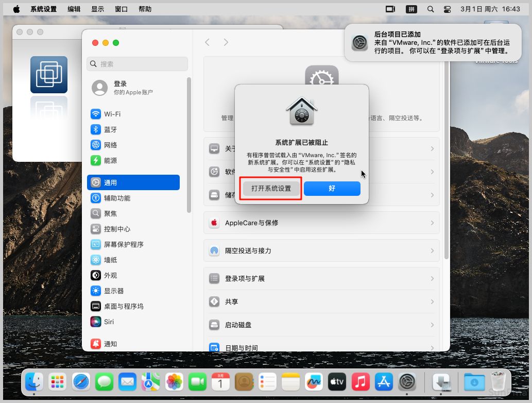Click the back navigation arrow
This screenshot has height=403, width=532.
[207, 42]
